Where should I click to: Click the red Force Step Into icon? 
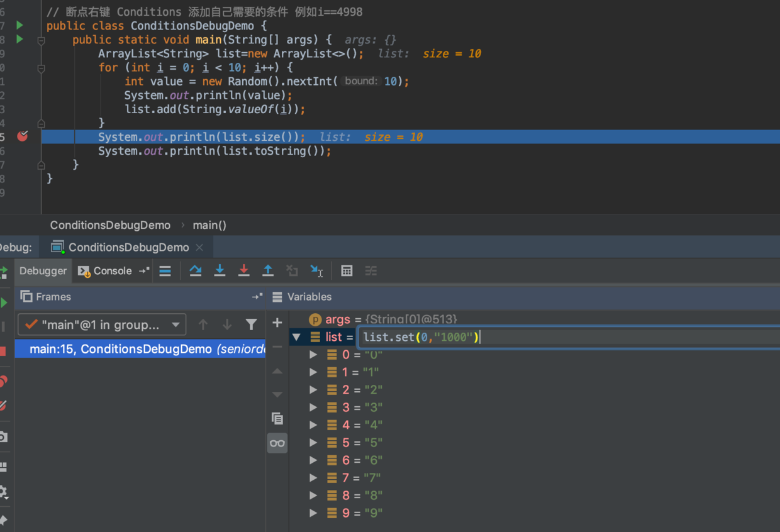[x=243, y=270]
